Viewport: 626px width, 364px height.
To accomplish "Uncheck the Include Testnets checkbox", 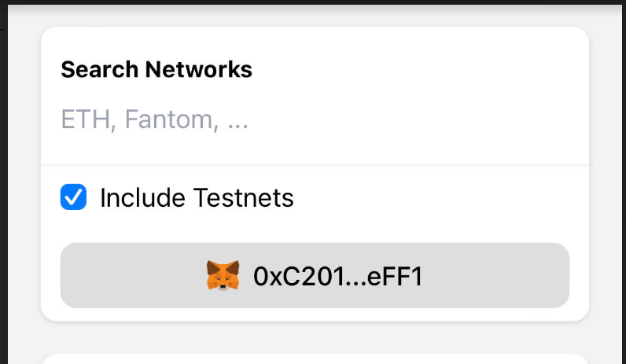I will (73, 197).
